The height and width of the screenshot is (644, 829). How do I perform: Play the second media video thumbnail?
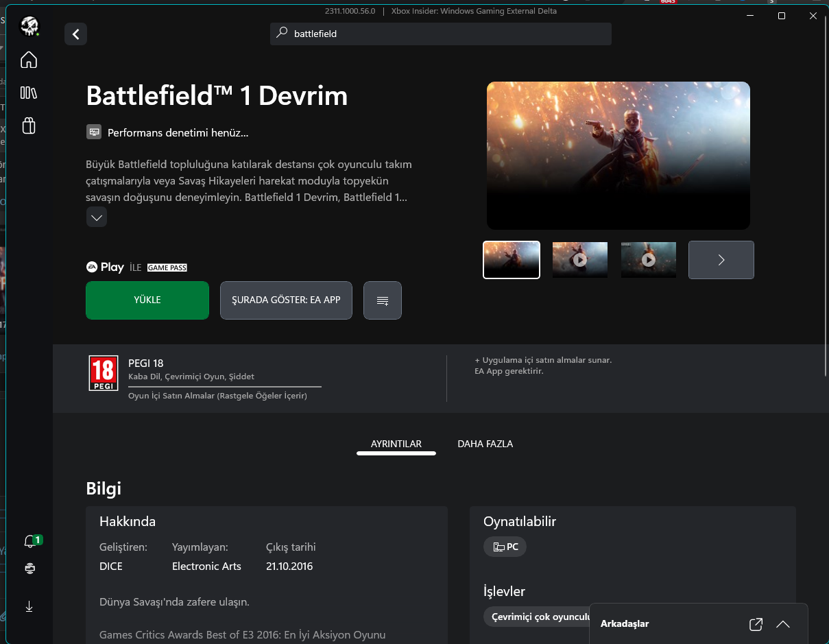[580, 260]
